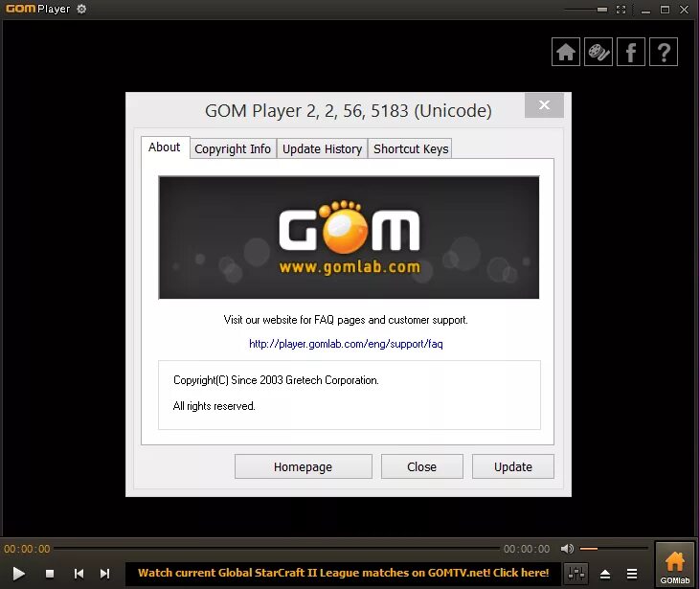Open the GOM Player settings gear
The image size is (700, 589).
pos(81,9)
